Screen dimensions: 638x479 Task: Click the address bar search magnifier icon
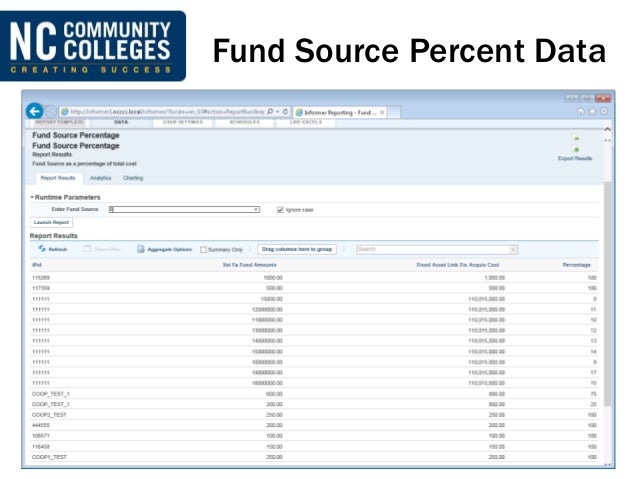270,112
